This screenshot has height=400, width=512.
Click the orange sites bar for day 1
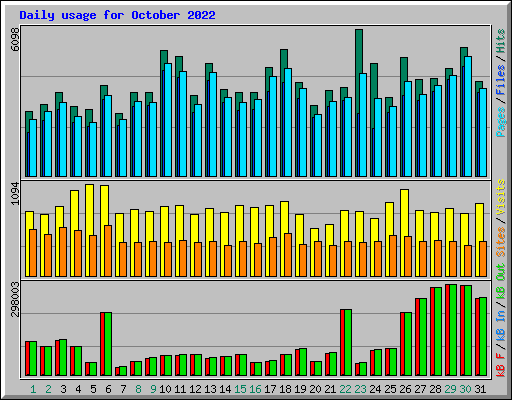click(33, 253)
